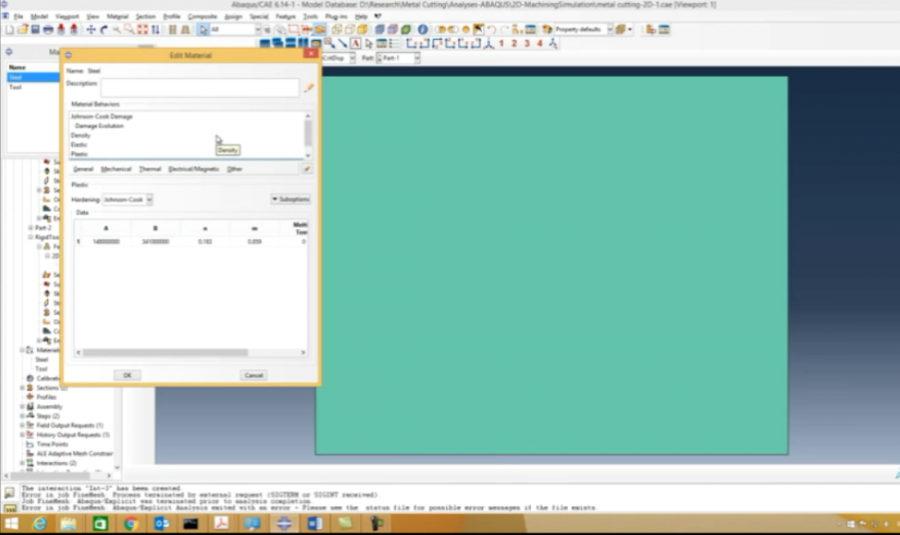Viewport: 900px width, 535px height.
Task: Click the Material Behaviors list scrollbar
Action: click(308, 135)
